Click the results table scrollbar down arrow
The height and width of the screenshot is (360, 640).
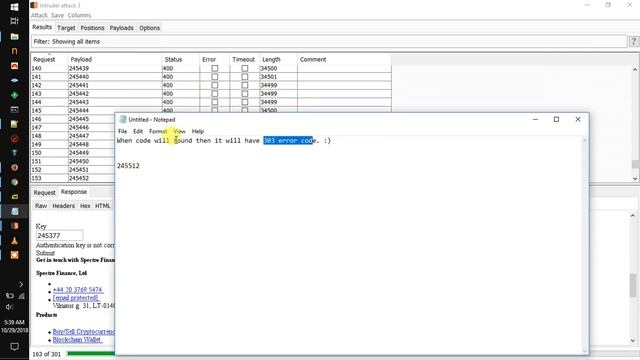[635, 178]
